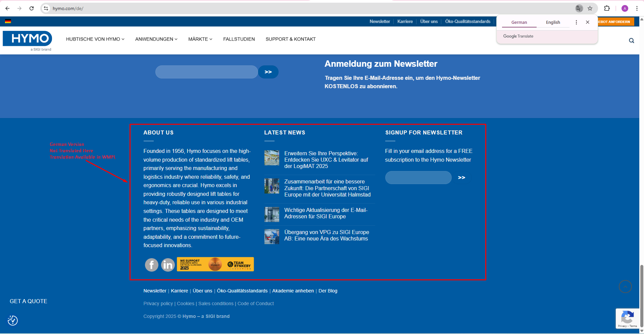Screen dimensions: 644x334
Task: Open the Chrome three-dot menu
Action: (637, 8)
